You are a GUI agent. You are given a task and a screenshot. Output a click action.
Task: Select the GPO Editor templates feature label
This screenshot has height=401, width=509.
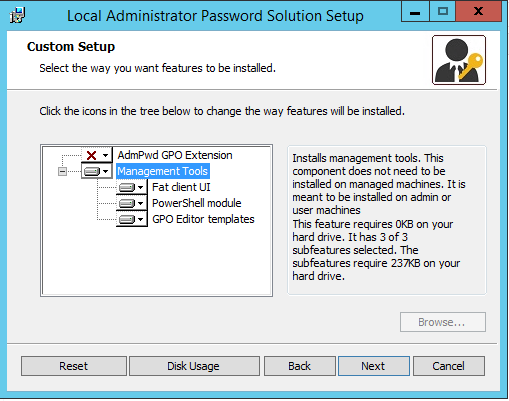pyautogui.click(x=203, y=219)
